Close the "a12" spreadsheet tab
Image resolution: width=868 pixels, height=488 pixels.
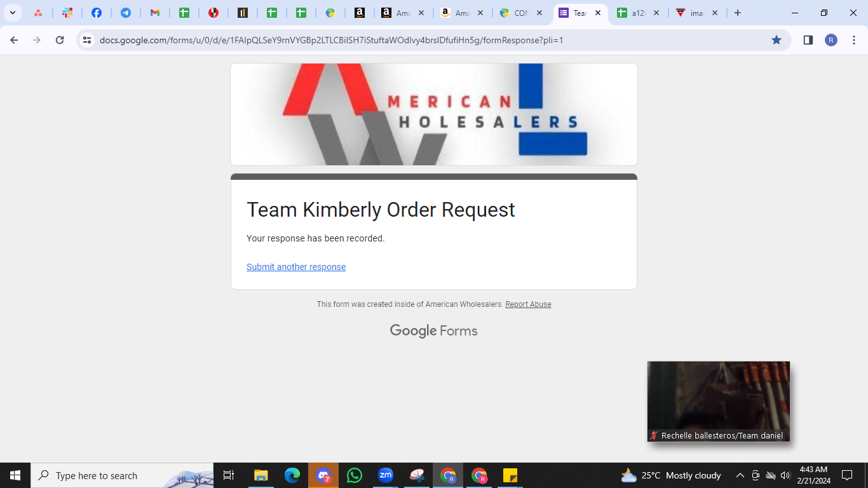pos(656,13)
